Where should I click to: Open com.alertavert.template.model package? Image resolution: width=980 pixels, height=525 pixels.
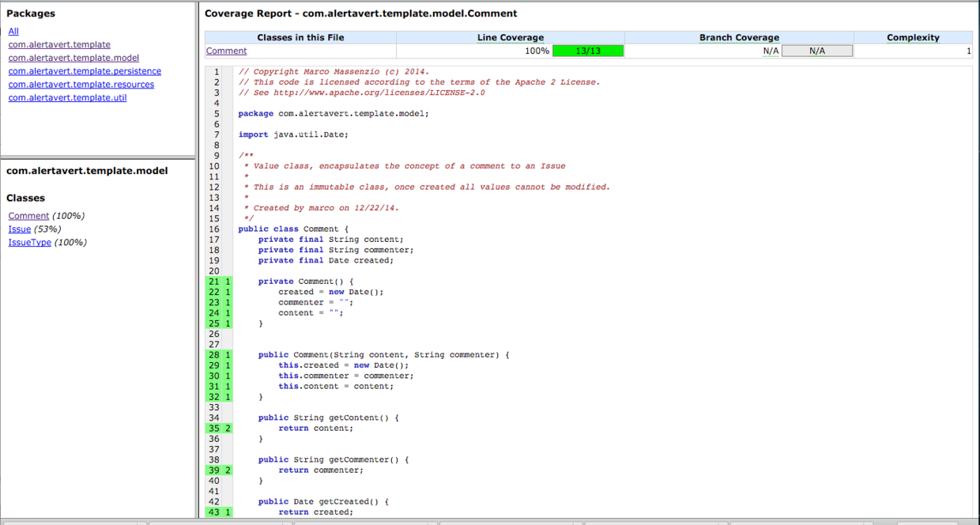(x=73, y=58)
